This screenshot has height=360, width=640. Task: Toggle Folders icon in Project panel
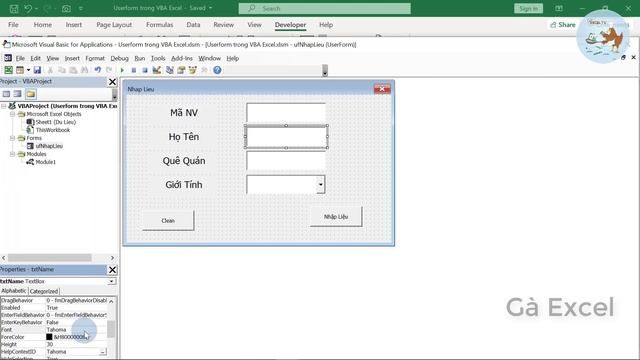[x=31, y=94]
